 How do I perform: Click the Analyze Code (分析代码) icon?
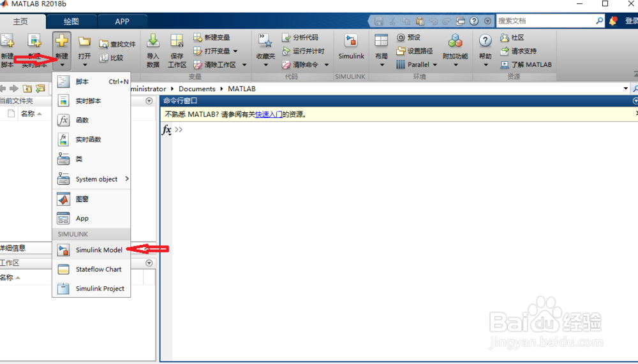coord(286,38)
